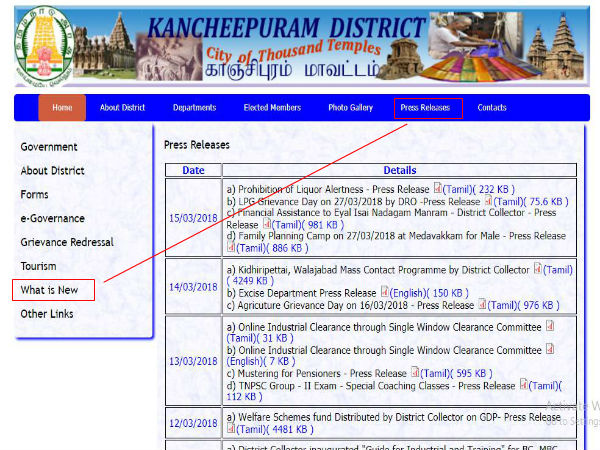Open Tourism sidebar link
This screenshot has height=450, width=600.
pos(38,266)
